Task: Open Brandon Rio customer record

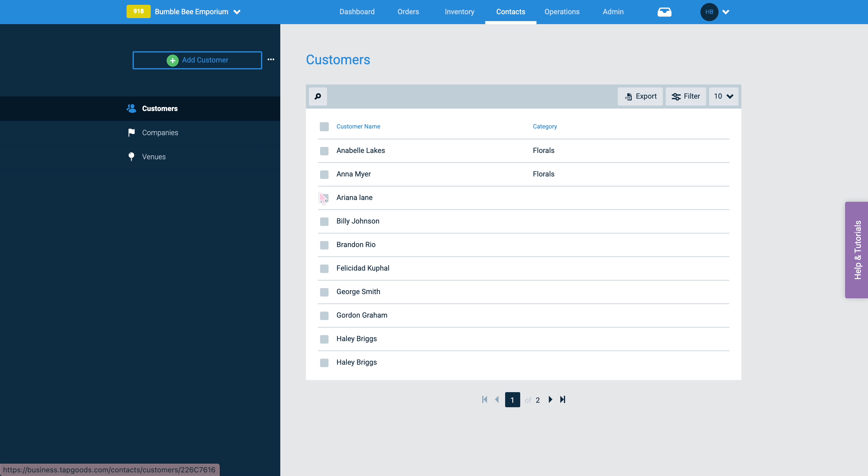Action: click(356, 245)
